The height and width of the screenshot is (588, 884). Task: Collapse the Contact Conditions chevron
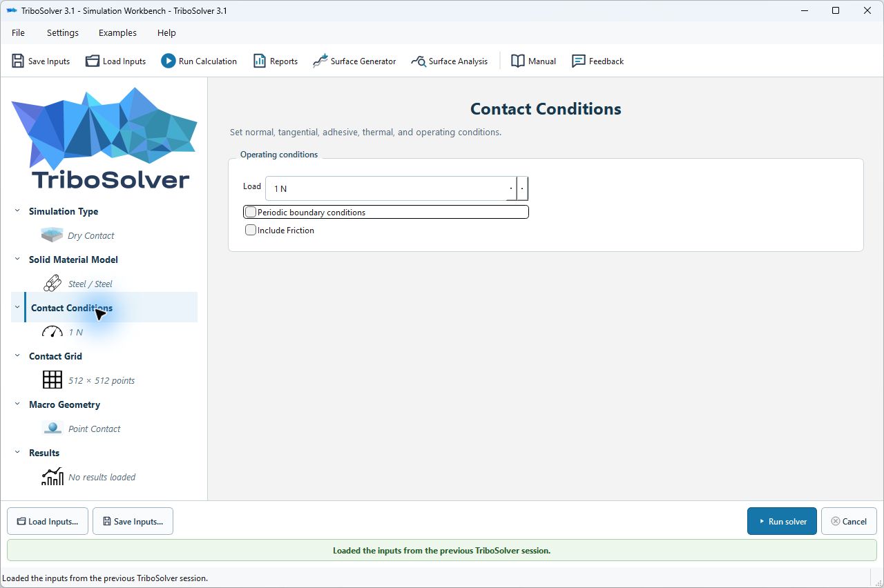(x=17, y=308)
